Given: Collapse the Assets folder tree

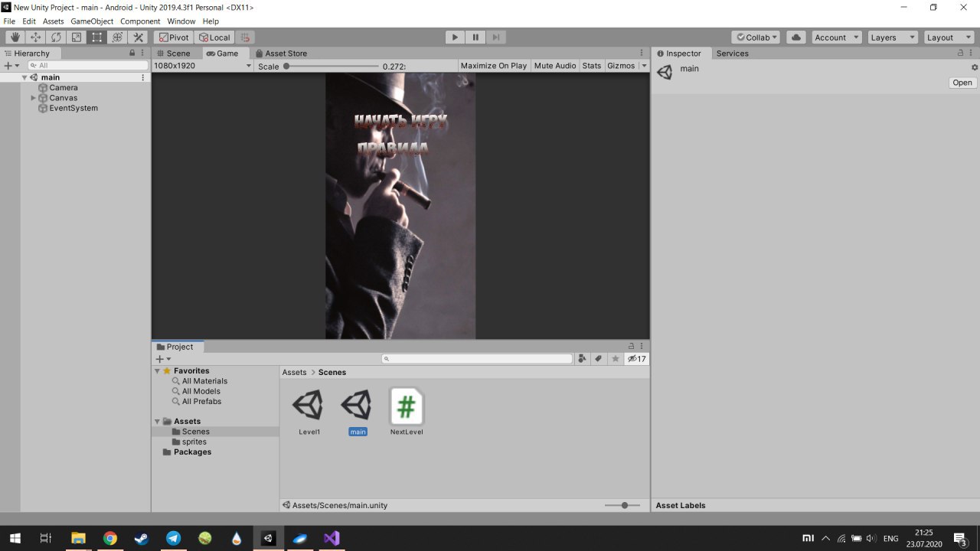Looking at the screenshot, I should coord(158,422).
